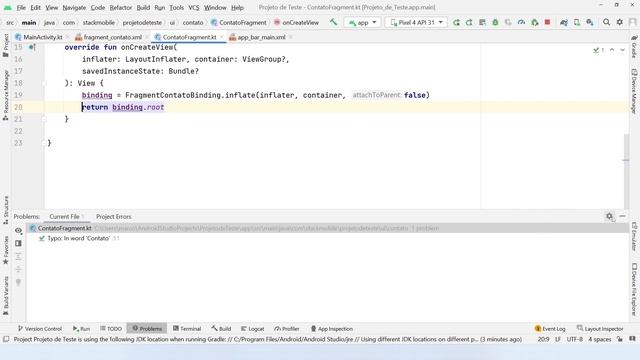This screenshot has width=640, height=360.
Task: Open the Emulator right side panel
Action: coord(634,236)
